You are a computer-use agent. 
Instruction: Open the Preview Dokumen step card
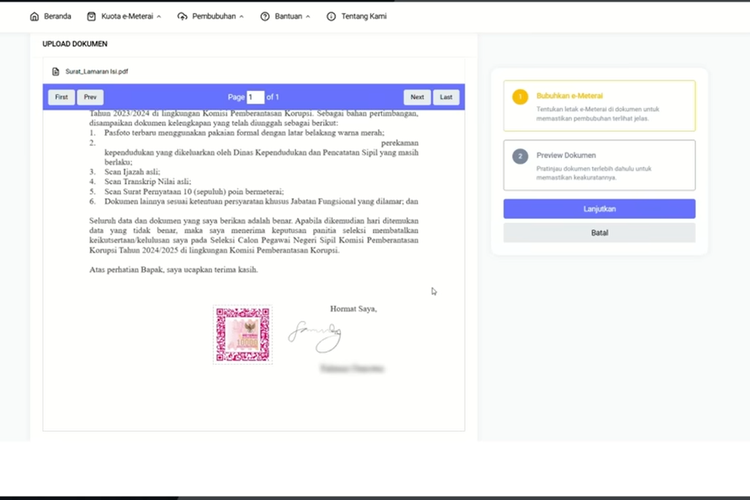click(x=599, y=164)
